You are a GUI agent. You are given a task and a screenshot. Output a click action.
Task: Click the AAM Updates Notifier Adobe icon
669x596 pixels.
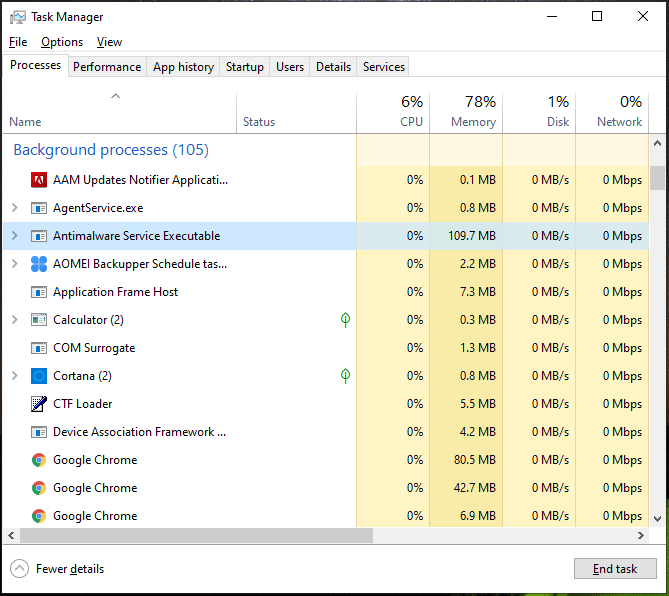point(39,180)
